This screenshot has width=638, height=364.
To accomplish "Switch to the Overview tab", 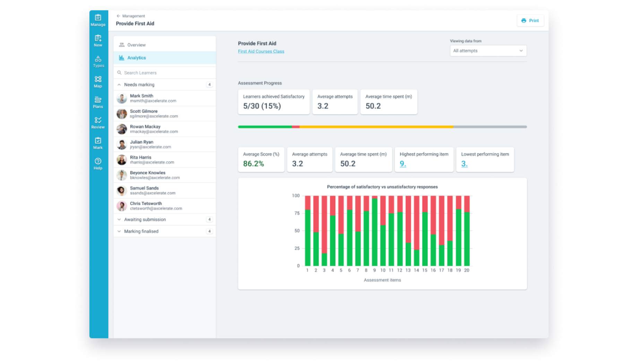I will click(165, 45).
